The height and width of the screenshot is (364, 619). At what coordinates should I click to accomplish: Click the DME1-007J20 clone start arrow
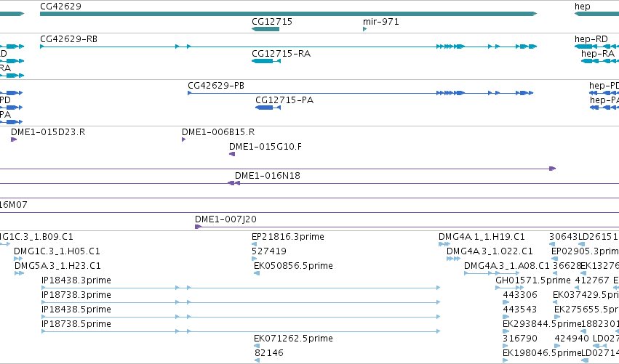(x=198, y=227)
